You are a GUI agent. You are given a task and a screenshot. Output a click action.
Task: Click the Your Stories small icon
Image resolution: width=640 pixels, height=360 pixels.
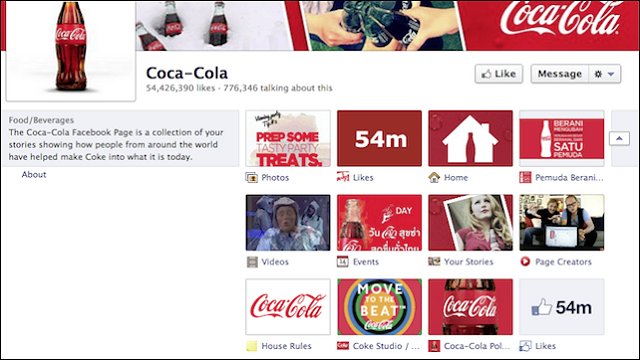click(434, 261)
